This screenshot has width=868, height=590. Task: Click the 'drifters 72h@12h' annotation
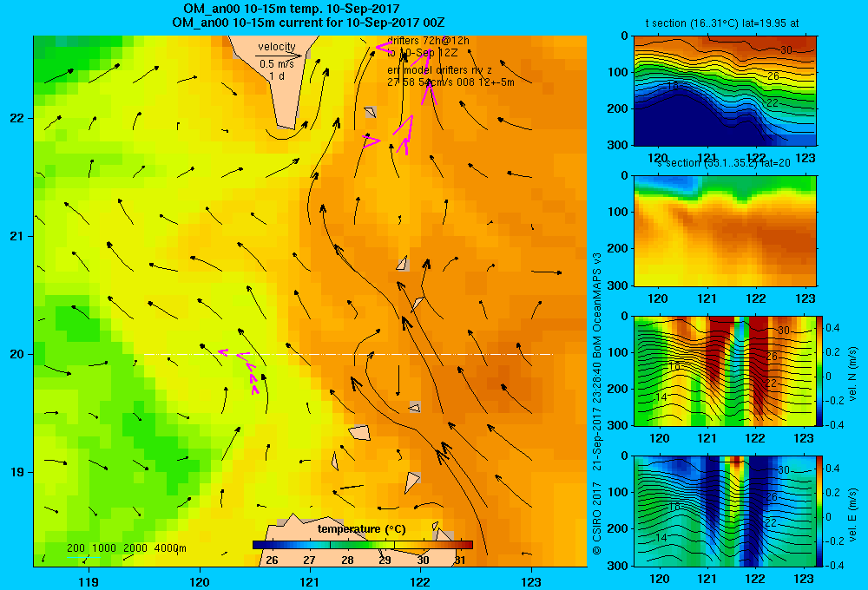pyautogui.click(x=428, y=41)
